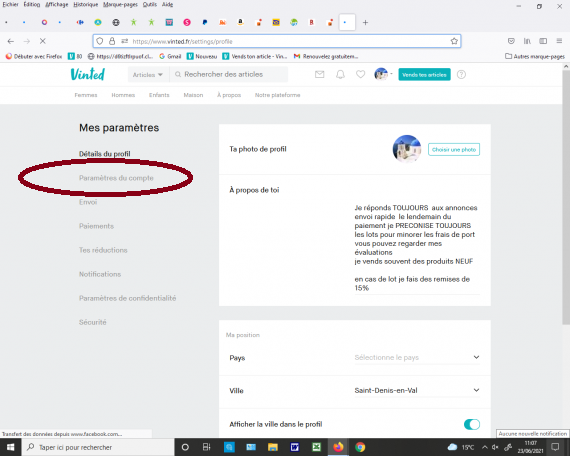The height and width of the screenshot is (456, 570).
Task: Open the Articles search category dropdown
Action: coord(148,75)
